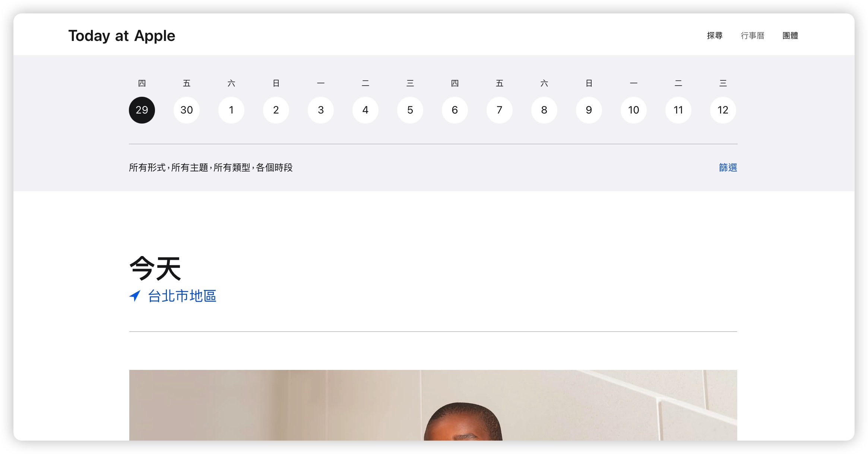This screenshot has width=868, height=454.
Task: Pick date 3 on the calendar strip
Action: 321,110
